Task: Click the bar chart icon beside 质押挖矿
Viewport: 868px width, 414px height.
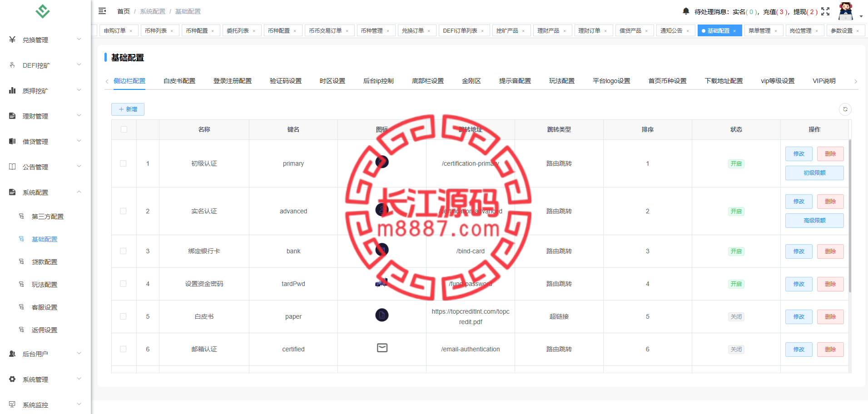Action: click(12, 90)
